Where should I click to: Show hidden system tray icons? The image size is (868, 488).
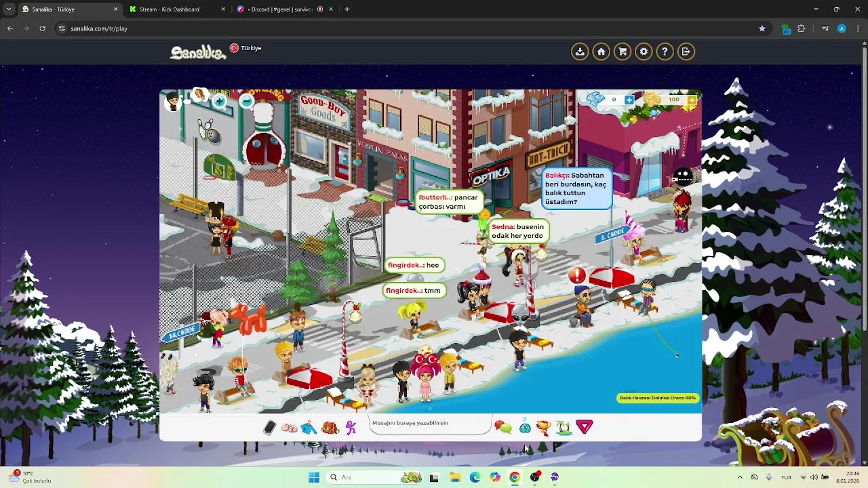pyautogui.click(x=740, y=477)
